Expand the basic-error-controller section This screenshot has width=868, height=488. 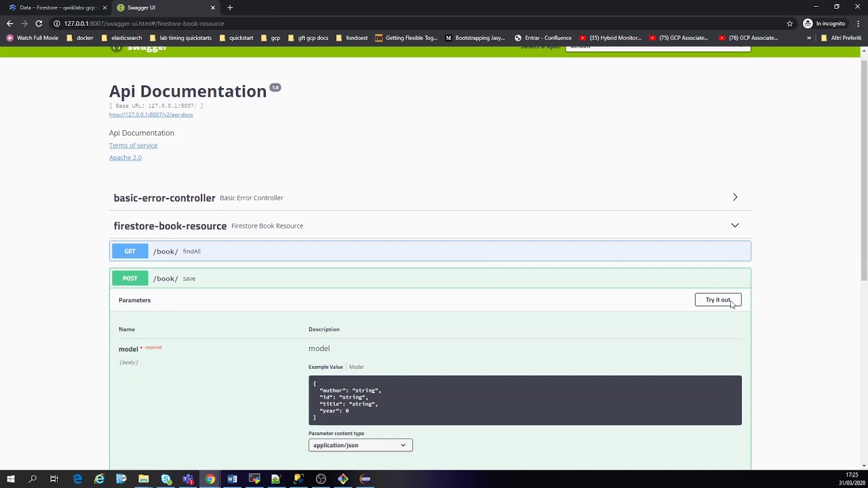pyautogui.click(x=430, y=198)
